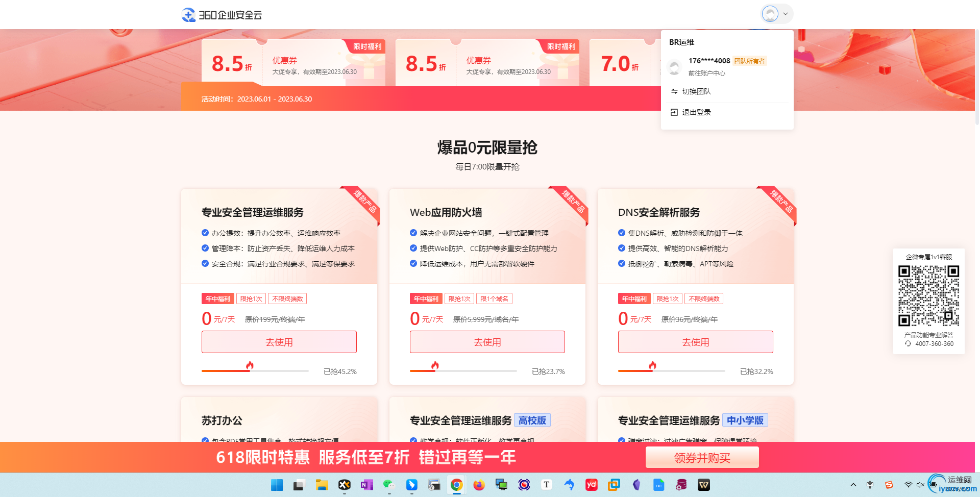This screenshot has width=980, height=497.
Task: Click the 爆品0元限量抢 heading
Action: click(487, 147)
